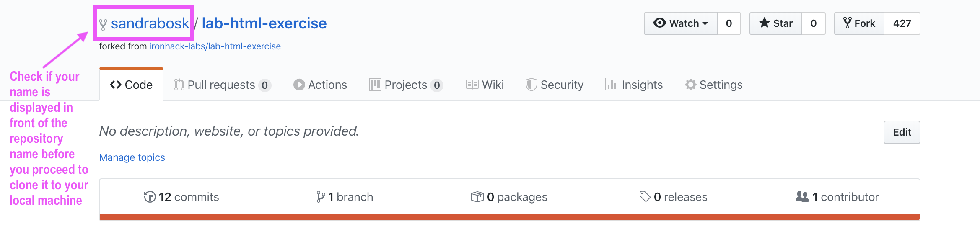Click the Manage topics link

click(132, 157)
